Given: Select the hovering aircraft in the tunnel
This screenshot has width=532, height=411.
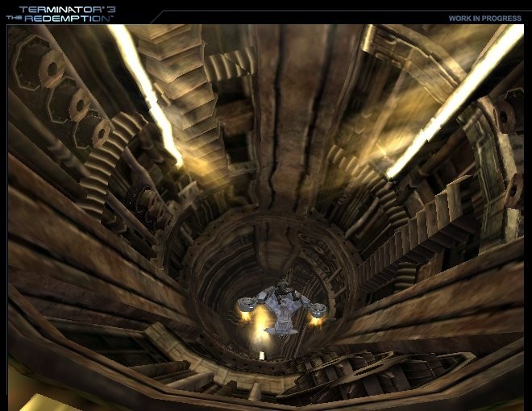Looking at the screenshot, I should pyautogui.click(x=281, y=305).
